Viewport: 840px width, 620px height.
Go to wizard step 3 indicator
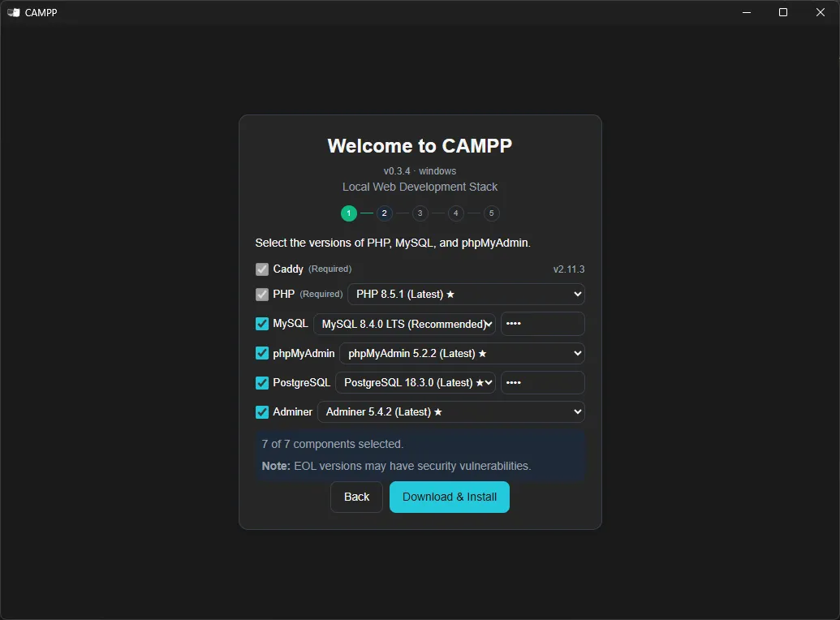420,213
